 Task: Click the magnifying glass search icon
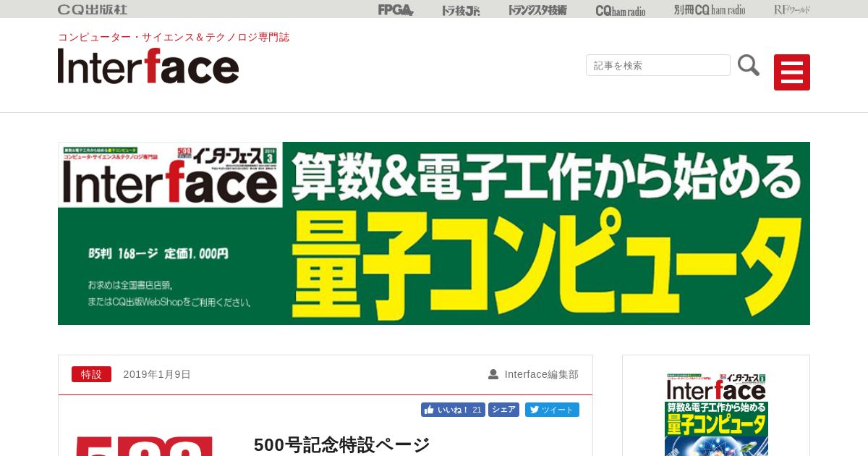click(749, 65)
